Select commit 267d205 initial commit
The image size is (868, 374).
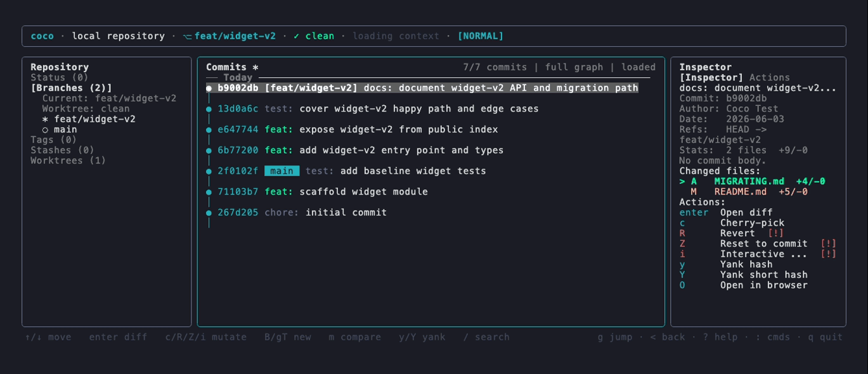point(297,212)
